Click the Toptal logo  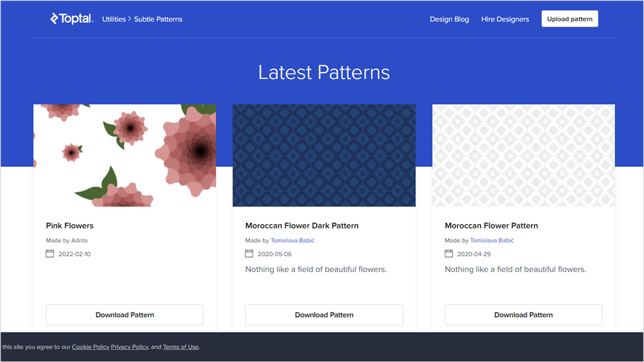coord(72,19)
